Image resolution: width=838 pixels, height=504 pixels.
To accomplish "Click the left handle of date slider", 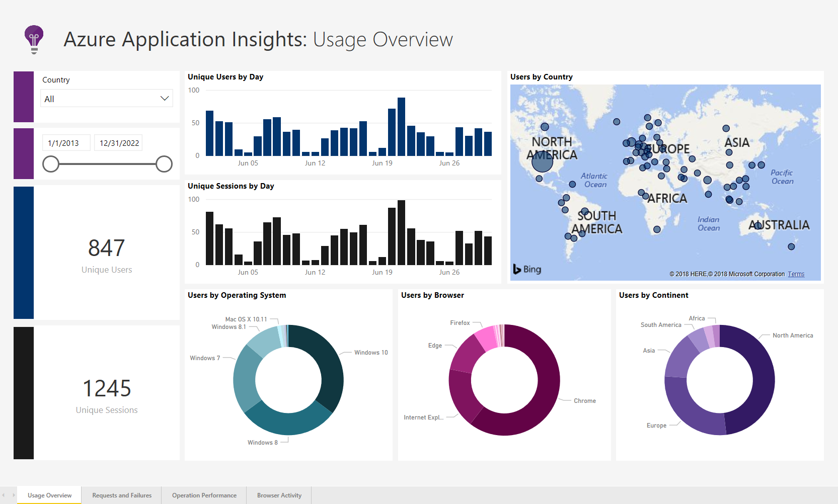I will click(x=51, y=164).
